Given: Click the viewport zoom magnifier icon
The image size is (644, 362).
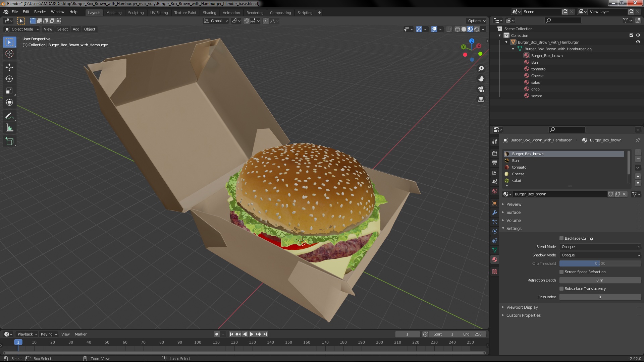Looking at the screenshot, I should [x=481, y=69].
